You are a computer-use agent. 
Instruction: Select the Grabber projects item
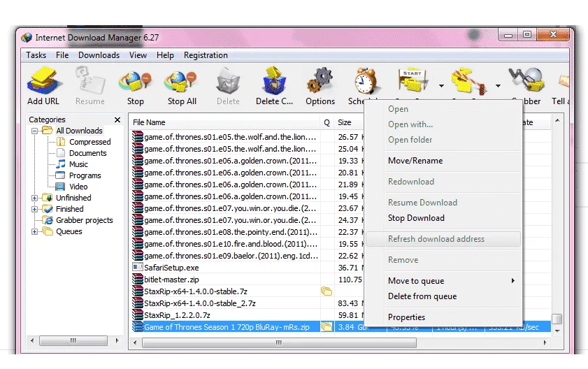pos(85,220)
